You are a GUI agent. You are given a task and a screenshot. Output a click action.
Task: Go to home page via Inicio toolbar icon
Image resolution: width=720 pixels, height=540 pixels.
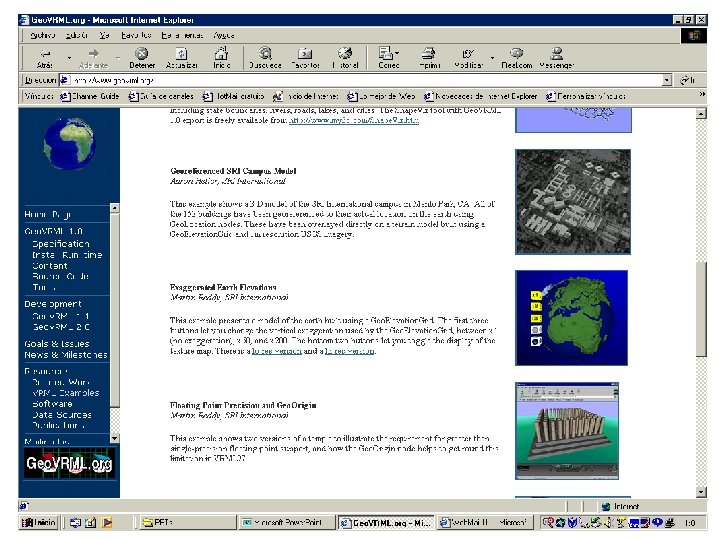tap(221, 57)
